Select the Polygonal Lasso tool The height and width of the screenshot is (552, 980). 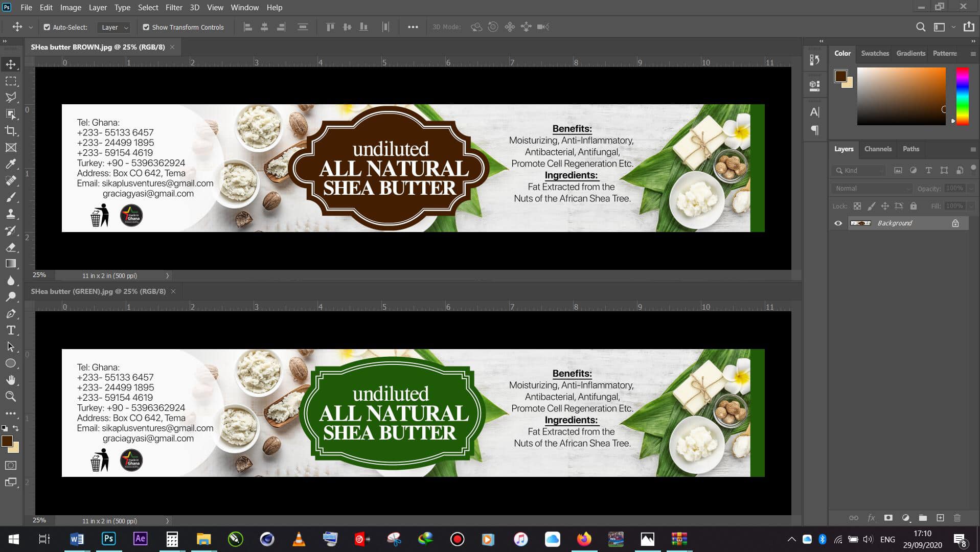[x=11, y=98]
